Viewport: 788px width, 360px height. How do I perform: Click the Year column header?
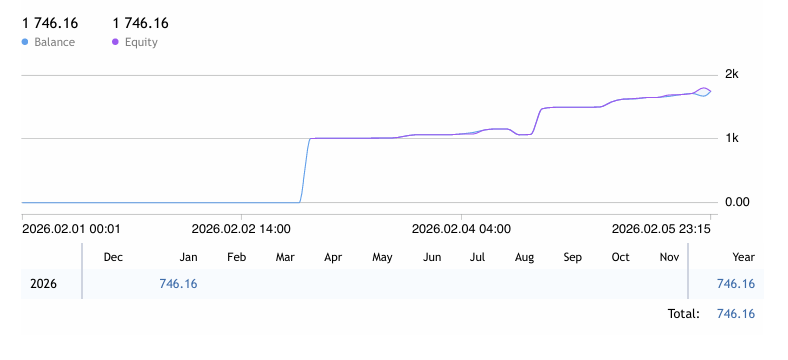pyautogui.click(x=743, y=257)
